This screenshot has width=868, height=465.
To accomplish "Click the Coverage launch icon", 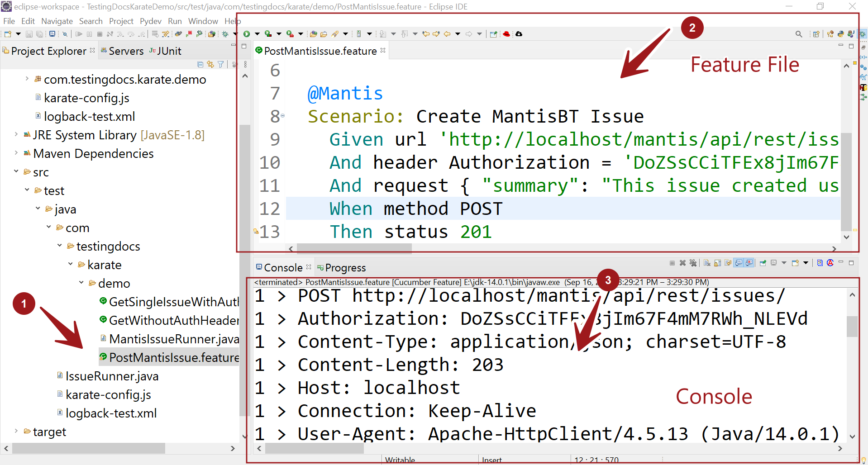I will (268, 34).
